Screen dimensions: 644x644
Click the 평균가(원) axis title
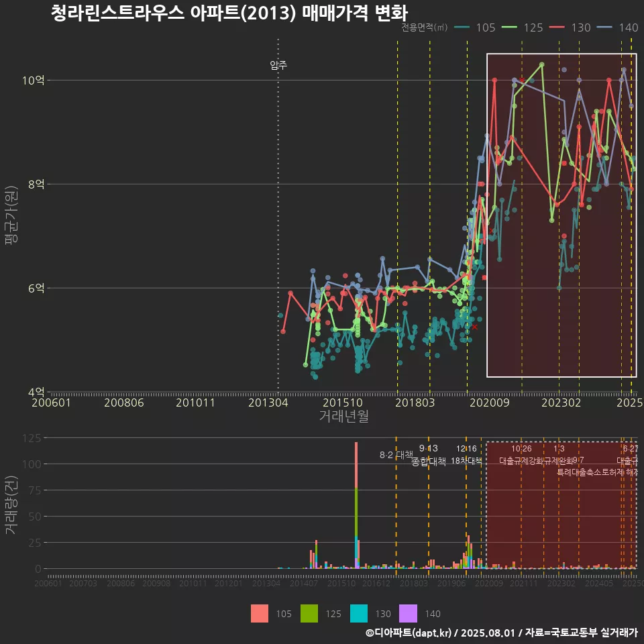coord(11,215)
